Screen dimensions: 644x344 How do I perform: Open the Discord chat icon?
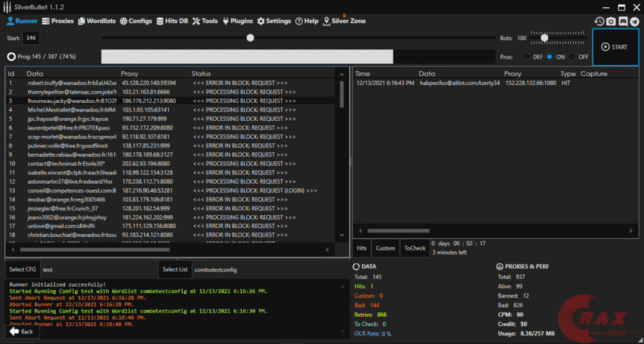[623, 21]
